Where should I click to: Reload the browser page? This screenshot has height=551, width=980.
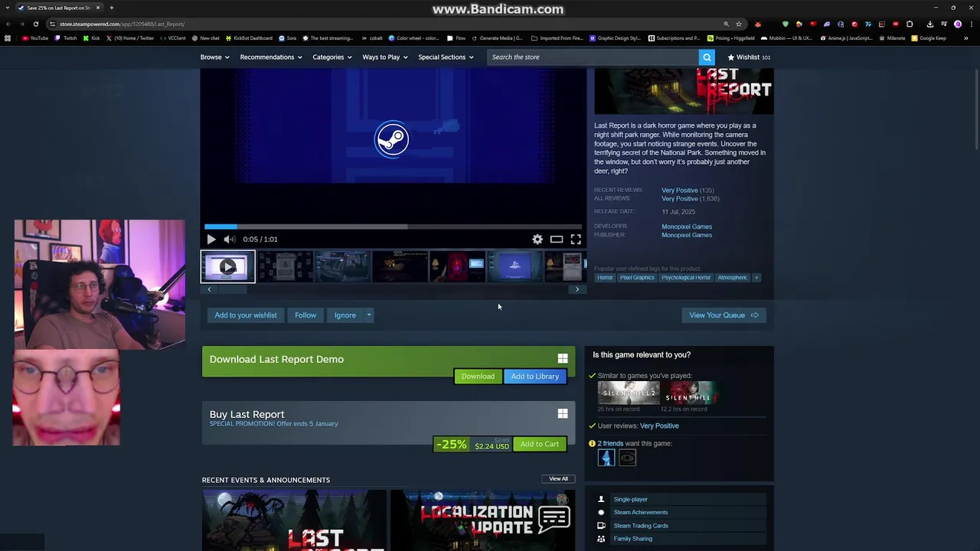[x=35, y=24]
